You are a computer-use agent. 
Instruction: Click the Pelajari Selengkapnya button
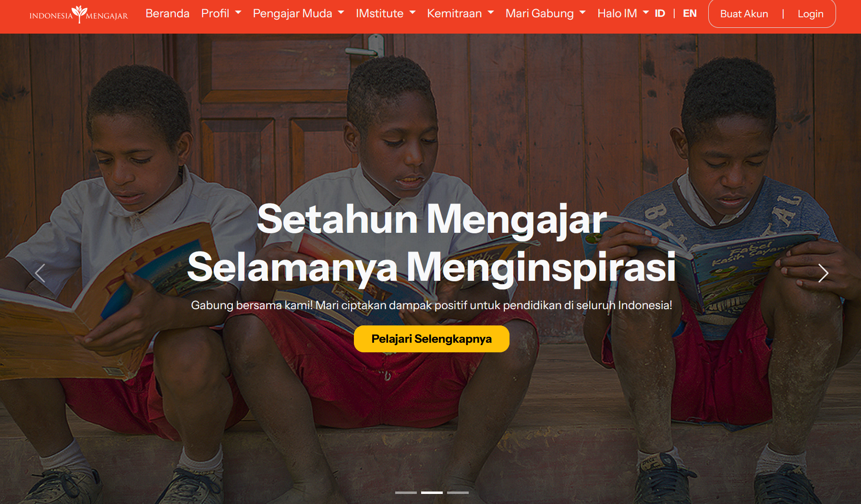click(431, 339)
